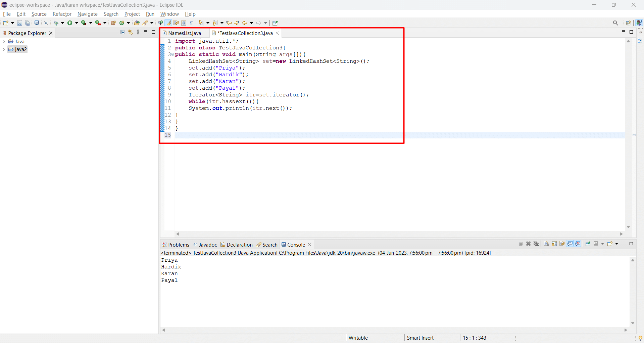
Task: Click Display Selected Console monitor icon
Action: tap(596, 244)
